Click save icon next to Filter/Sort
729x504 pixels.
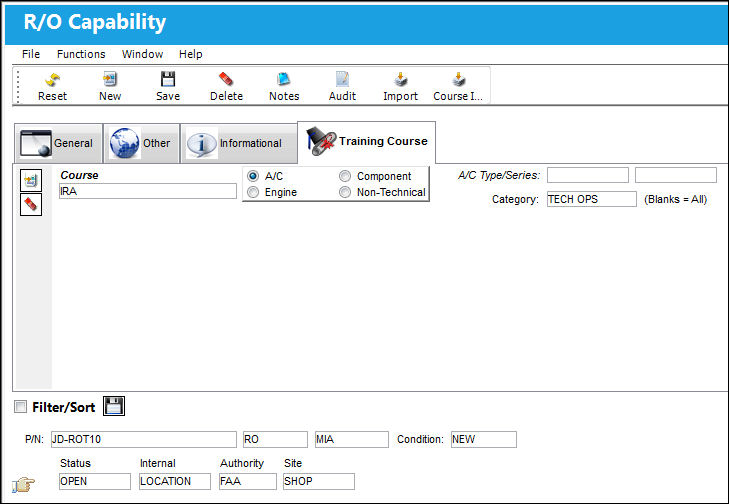[114, 406]
